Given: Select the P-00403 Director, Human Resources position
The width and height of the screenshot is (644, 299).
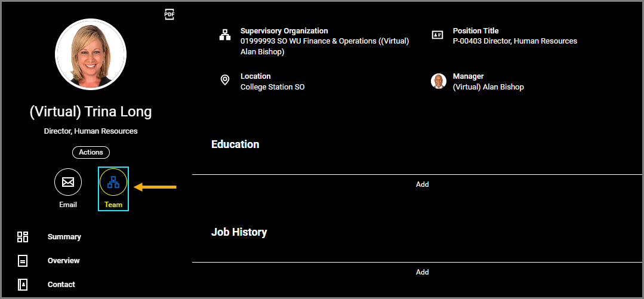Looking at the screenshot, I should (x=514, y=41).
